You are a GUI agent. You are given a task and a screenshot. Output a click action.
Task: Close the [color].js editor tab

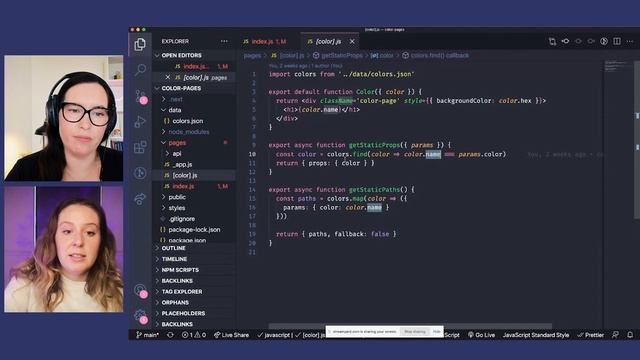pos(352,41)
